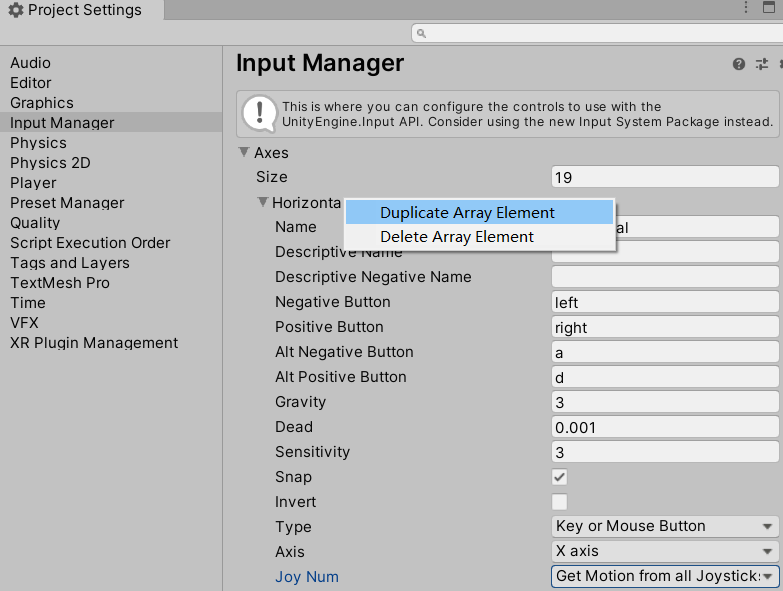Choose Duplicate Array Element
783x591 pixels.
467,213
